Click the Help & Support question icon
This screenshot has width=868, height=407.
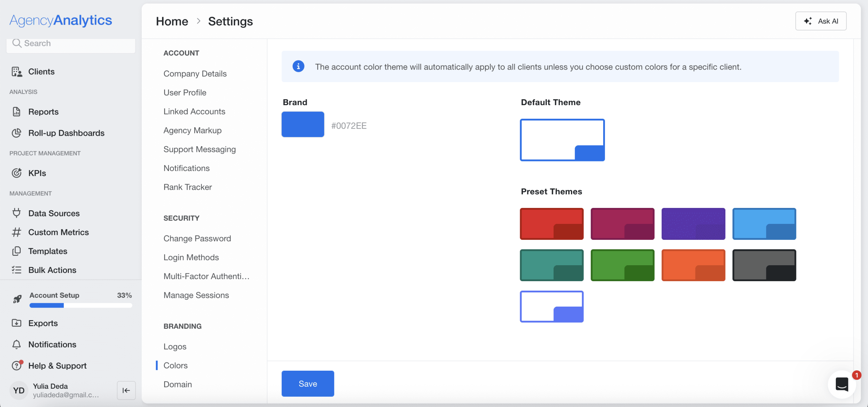17,366
